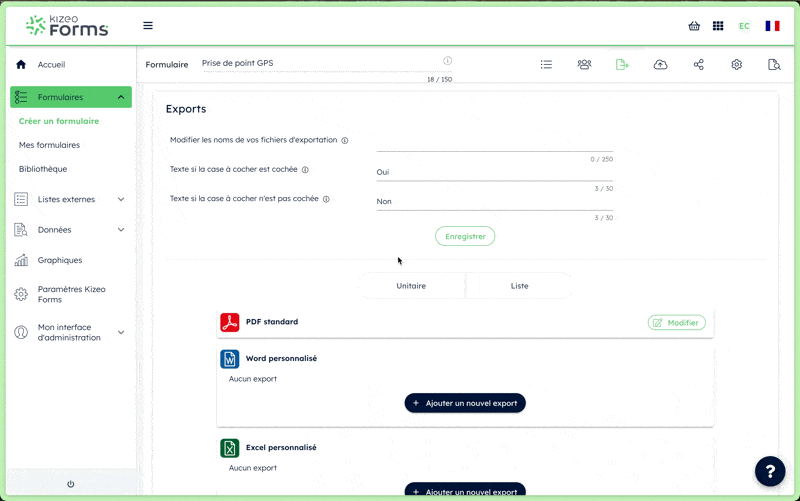Click Aucun export under Excel personnalisé
This screenshot has height=501, width=800.
click(253, 468)
